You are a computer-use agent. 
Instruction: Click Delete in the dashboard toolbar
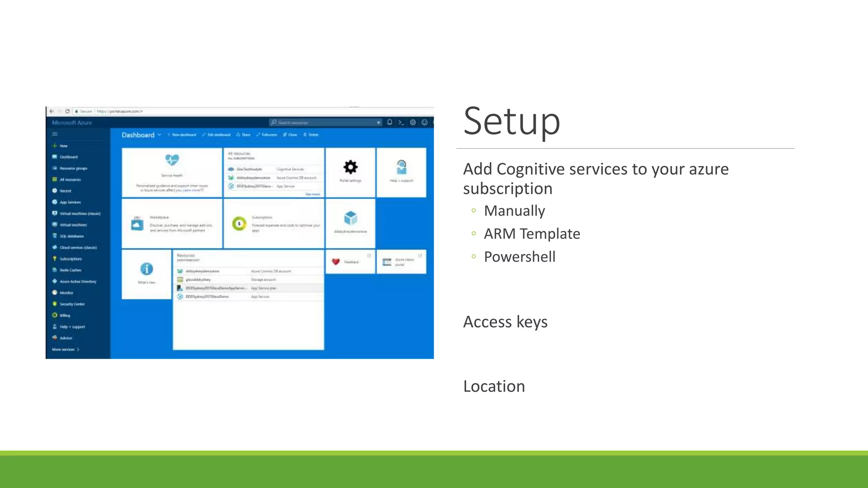tap(311, 135)
